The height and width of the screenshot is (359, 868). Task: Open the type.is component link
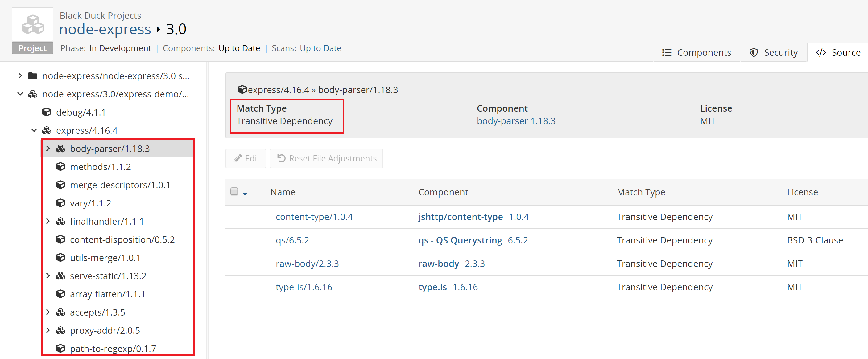(x=432, y=287)
